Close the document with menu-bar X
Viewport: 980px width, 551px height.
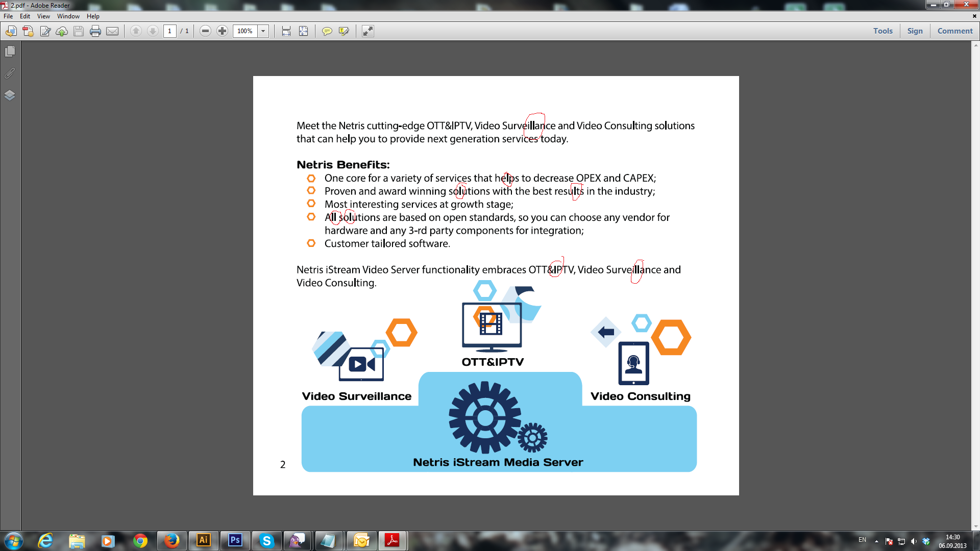(974, 16)
